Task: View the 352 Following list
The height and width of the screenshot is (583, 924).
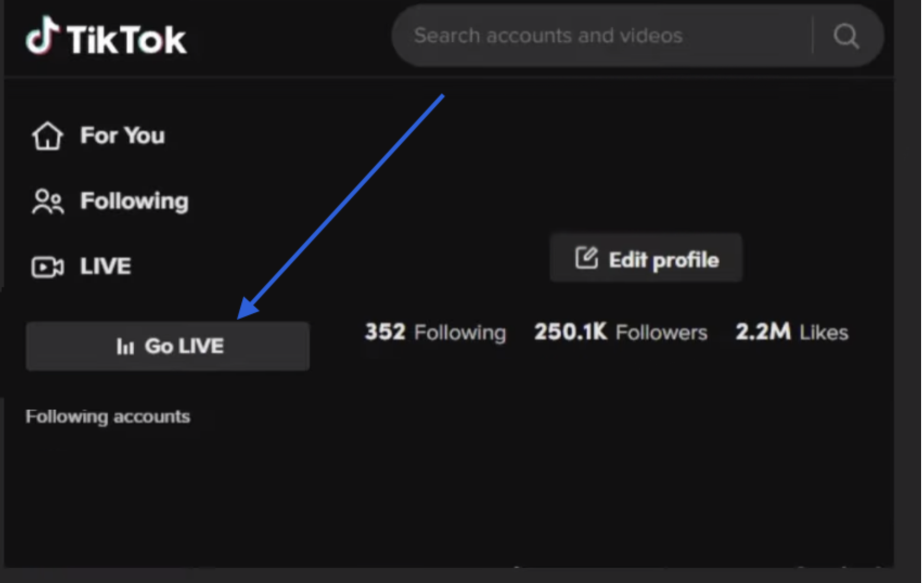Action: (x=435, y=332)
